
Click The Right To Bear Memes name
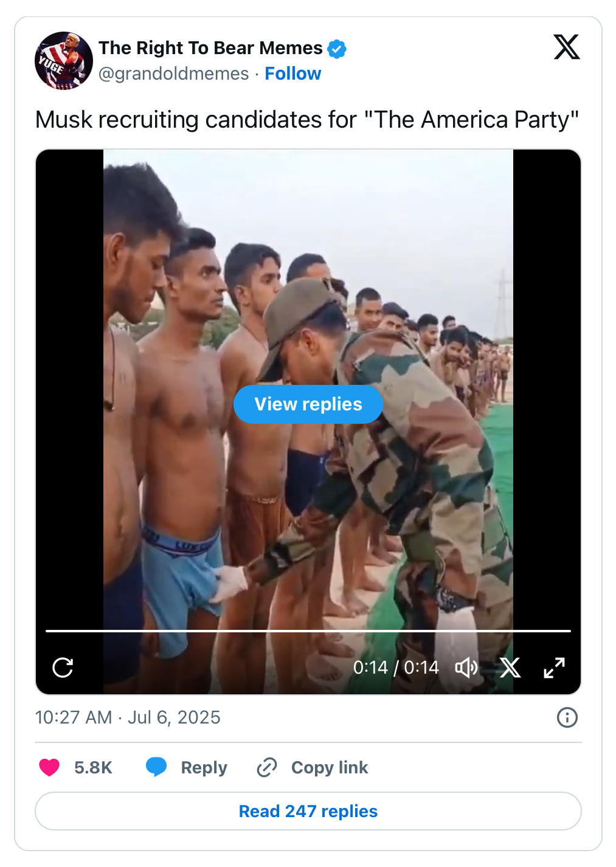[210, 48]
